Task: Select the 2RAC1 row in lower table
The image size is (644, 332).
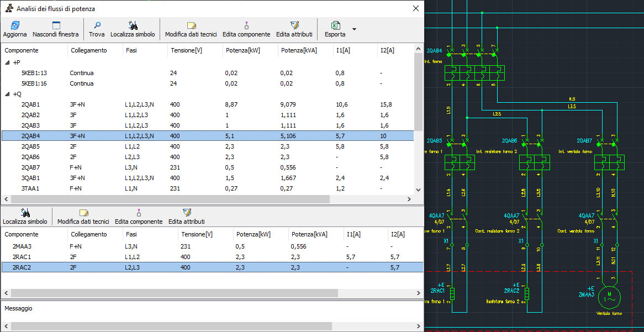Action: click(x=22, y=257)
